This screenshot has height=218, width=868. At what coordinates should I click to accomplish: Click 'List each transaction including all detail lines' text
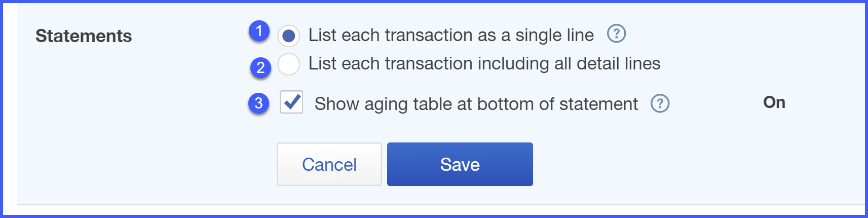coord(484,63)
